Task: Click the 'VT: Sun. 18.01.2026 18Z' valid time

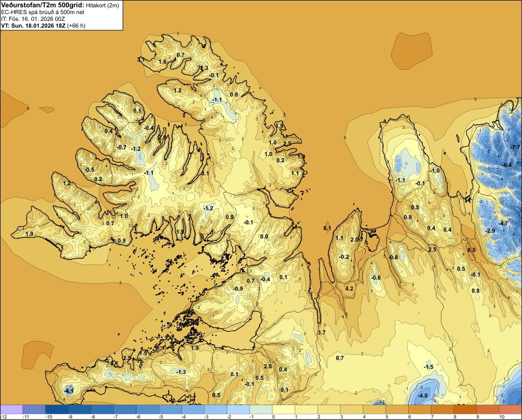Action: tap(33, 26)
